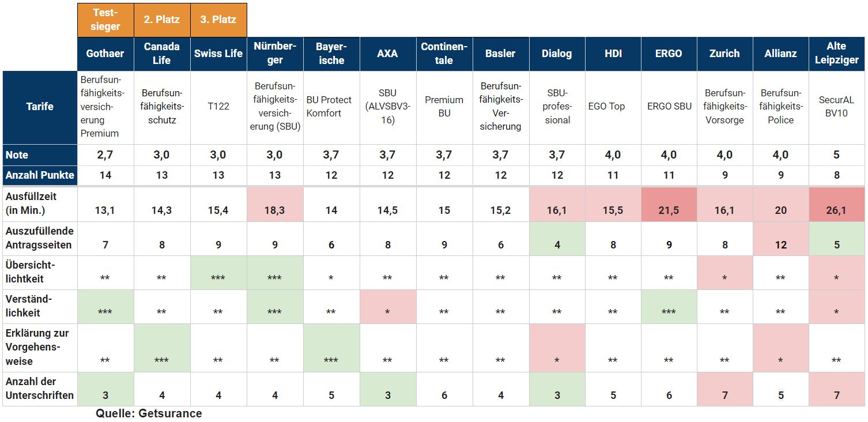868x422 pixels.
Task: Click the orange Testsieger badge
Action: 105,20
